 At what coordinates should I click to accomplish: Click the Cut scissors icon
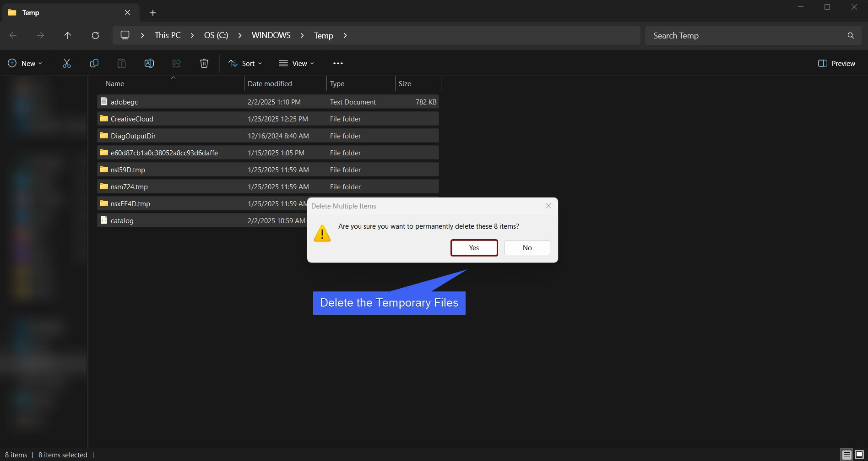67,63
